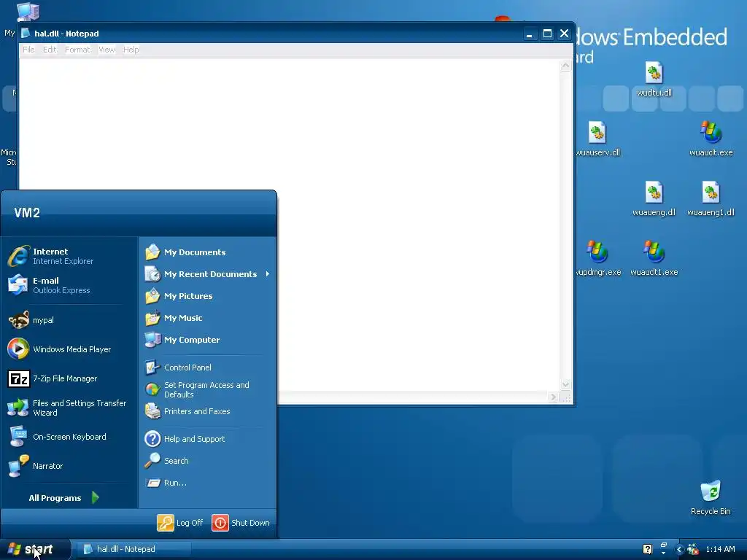This screenshot has height=560, width=747.
Task: Click Notepad vertical scrollbar down arrow
Action: click(x=565, y=384)
